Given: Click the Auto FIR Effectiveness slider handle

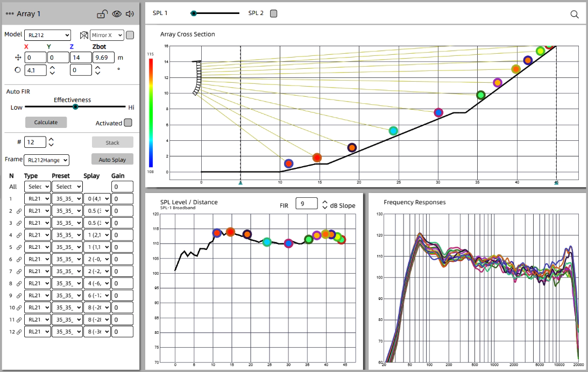Looking at the screenshot, I should click(75, 107).
